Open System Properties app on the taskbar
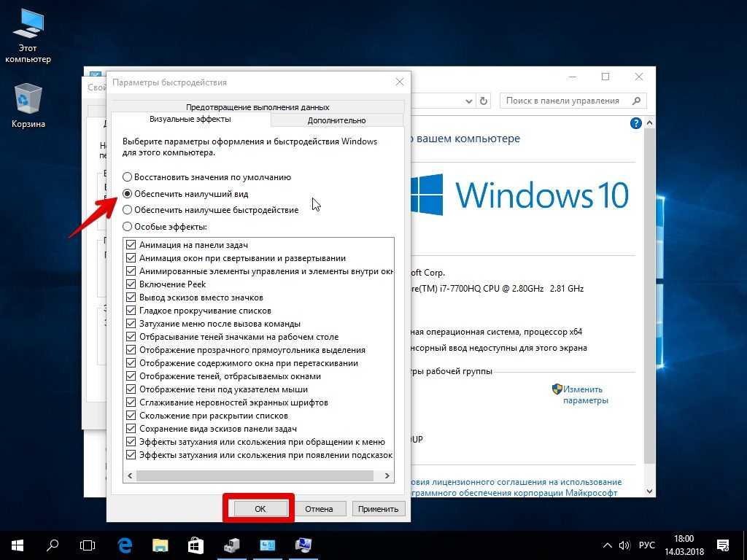The image size is (747, 560). click(232, 545)
